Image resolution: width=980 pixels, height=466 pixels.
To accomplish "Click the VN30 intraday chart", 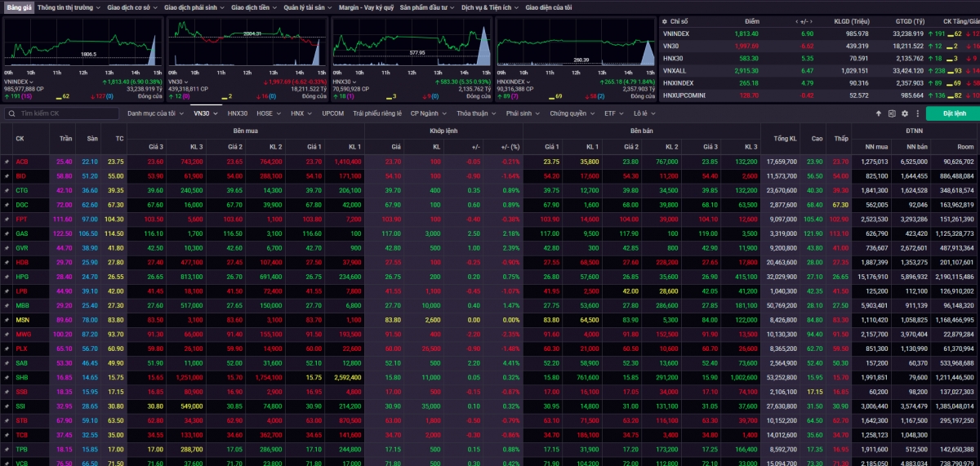I will 247,45.
